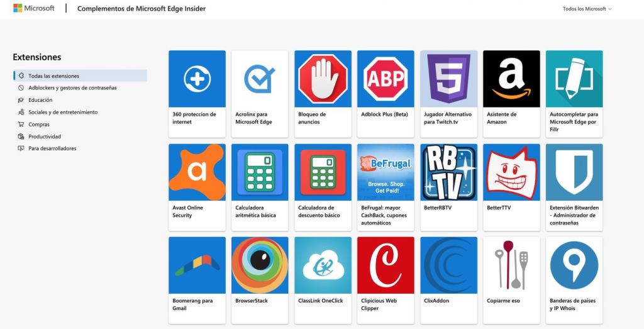The height and width of the screenshot is (329, 644).
Task: Click the Boomerang para Gmail icon
Action: pos(197,265)
